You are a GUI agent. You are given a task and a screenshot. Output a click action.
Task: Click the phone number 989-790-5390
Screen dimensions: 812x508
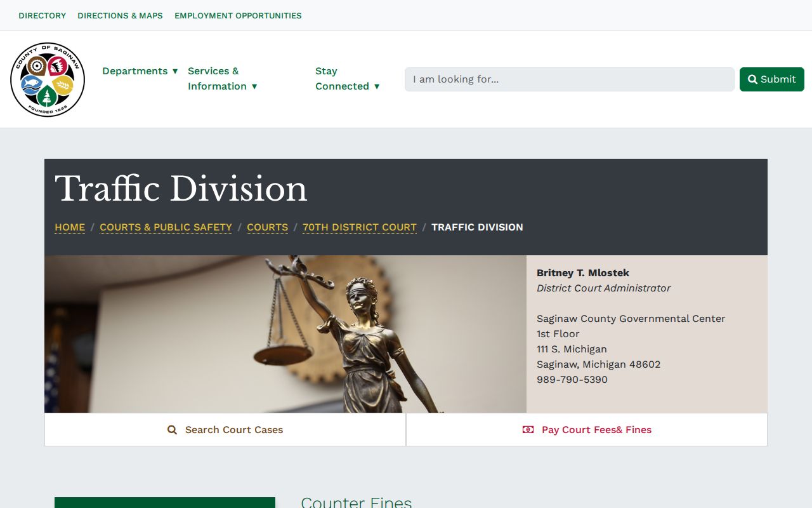click(572, 380)
